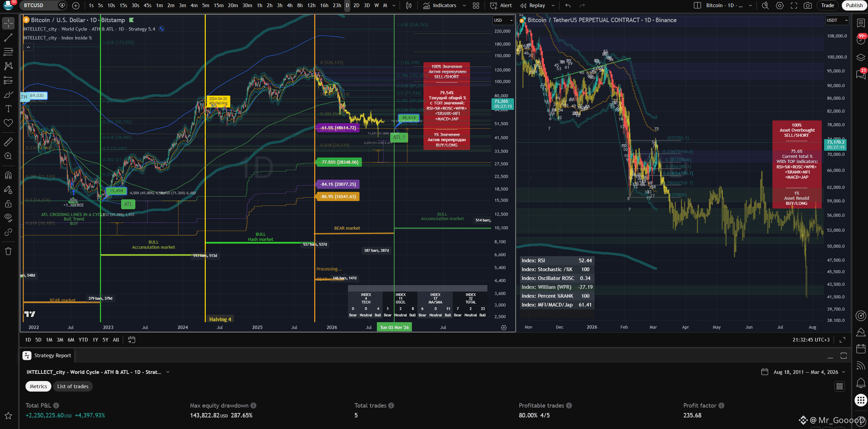
Task: Toggle stay in drawing mode
Action: tap(8, 189)
